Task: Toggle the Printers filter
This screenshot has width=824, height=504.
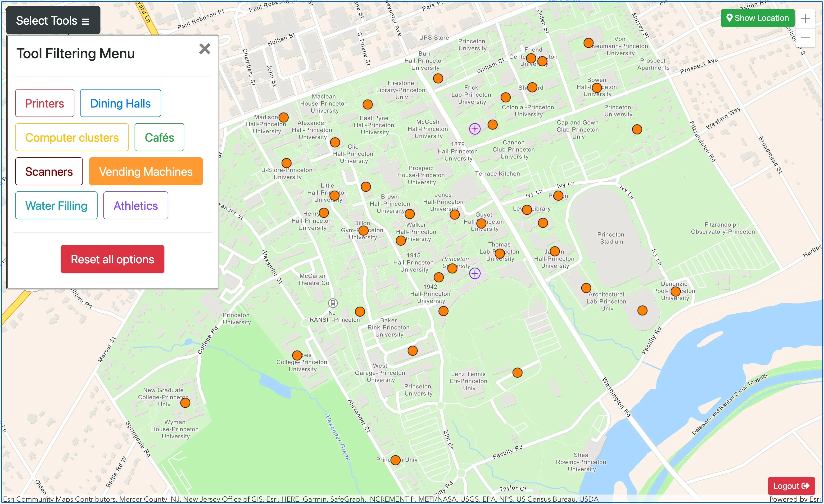Action: (45, 103)
